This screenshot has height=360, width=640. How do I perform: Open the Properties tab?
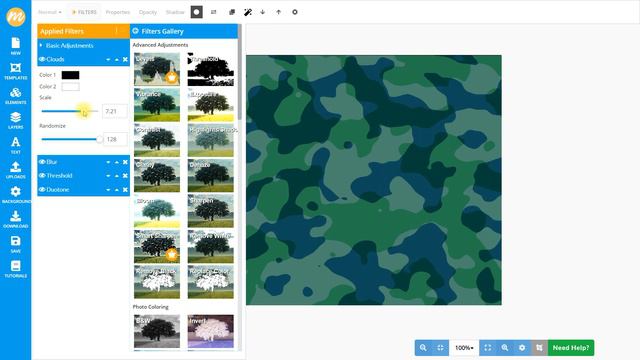118,12
